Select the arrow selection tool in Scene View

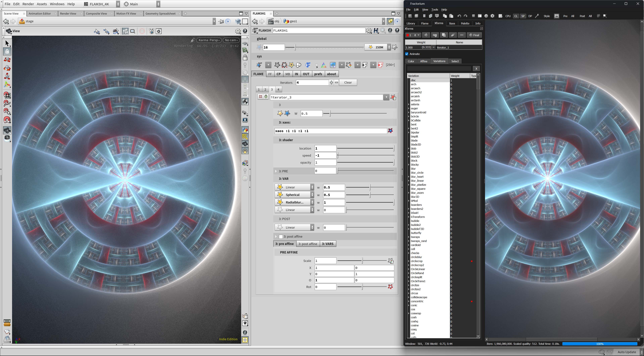7,43
